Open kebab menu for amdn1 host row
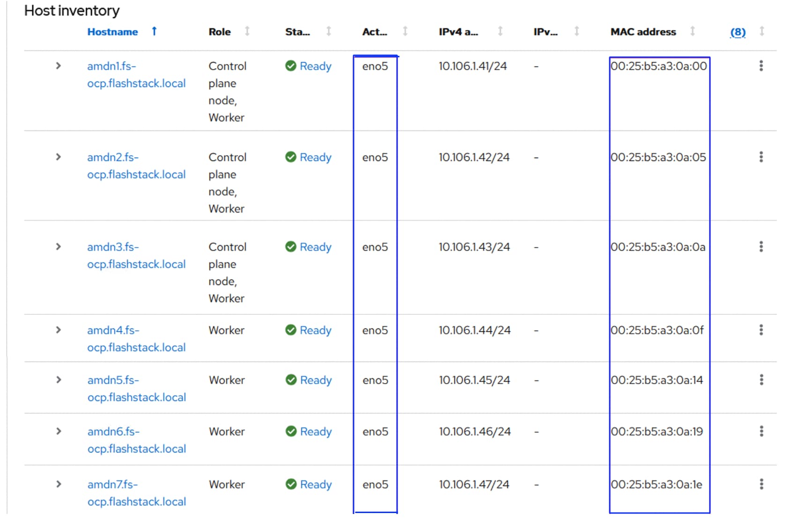812x521 pixels. (761, 66)
